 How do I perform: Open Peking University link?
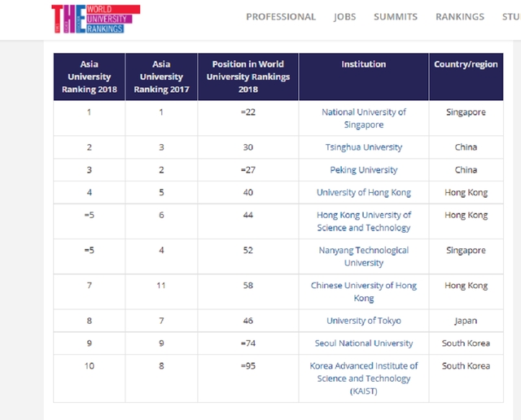coord(364,170)
